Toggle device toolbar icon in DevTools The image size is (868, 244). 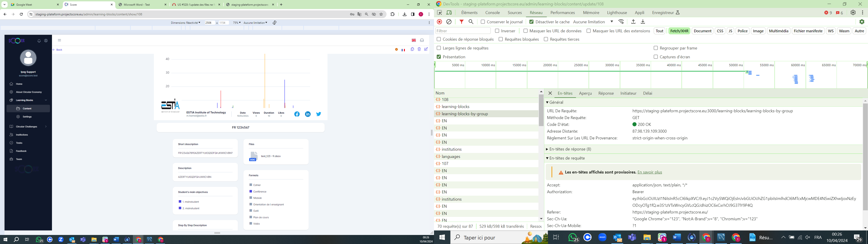(x=449, y=13)
